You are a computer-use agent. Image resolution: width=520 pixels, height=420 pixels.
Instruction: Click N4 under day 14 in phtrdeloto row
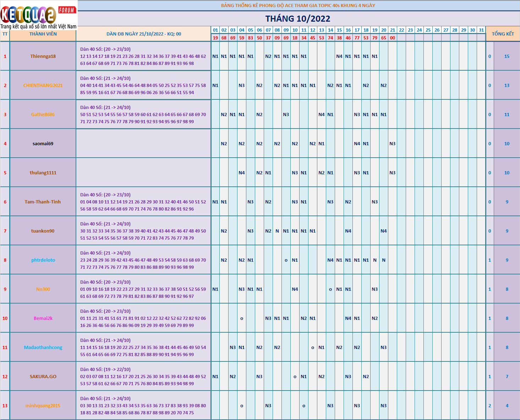(330, 260)
